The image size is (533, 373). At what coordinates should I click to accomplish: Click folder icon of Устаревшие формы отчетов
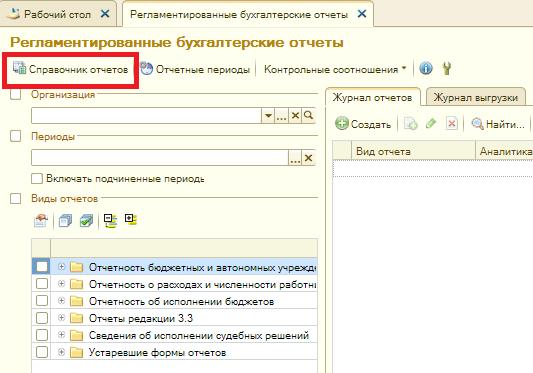click(x=76, y=352)
